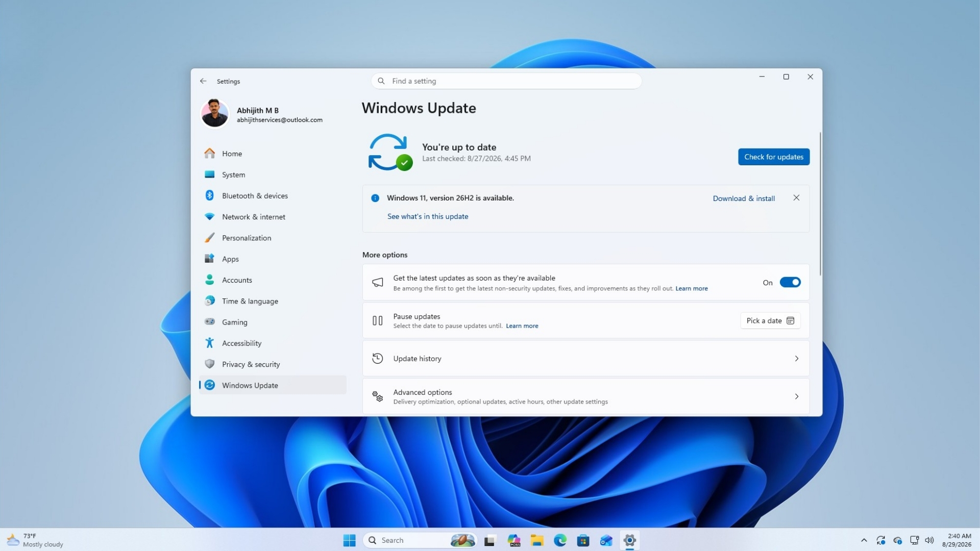980x551 pixels.
Task: Click the Task View taskbar icon
Action: (x=490, y=540)
